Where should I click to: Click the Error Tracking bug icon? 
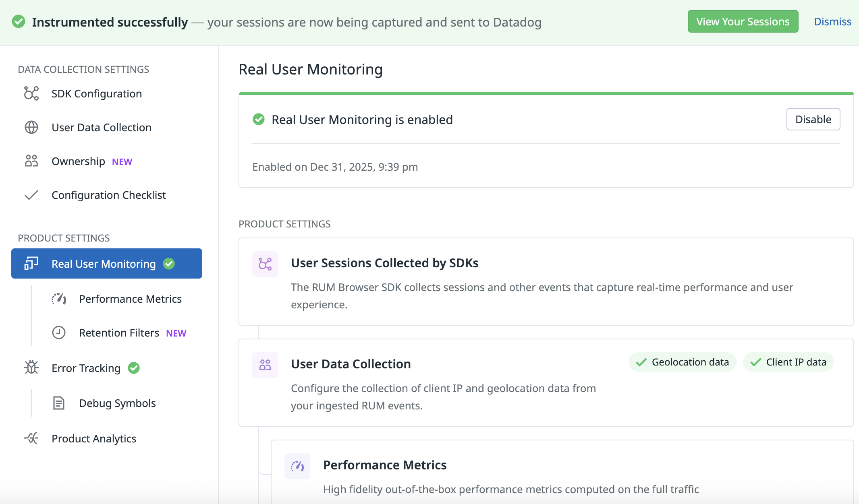coord(31,368)
